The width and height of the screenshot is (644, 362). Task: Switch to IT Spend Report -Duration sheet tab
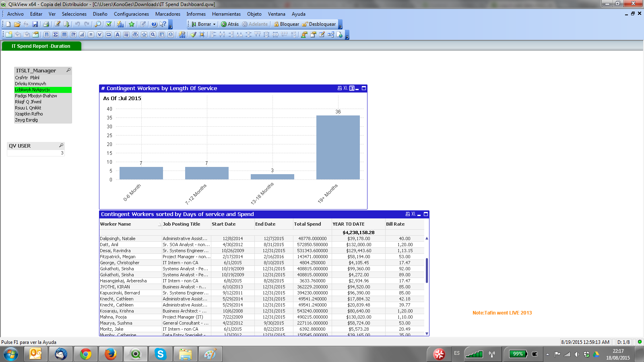coord(41,46)
